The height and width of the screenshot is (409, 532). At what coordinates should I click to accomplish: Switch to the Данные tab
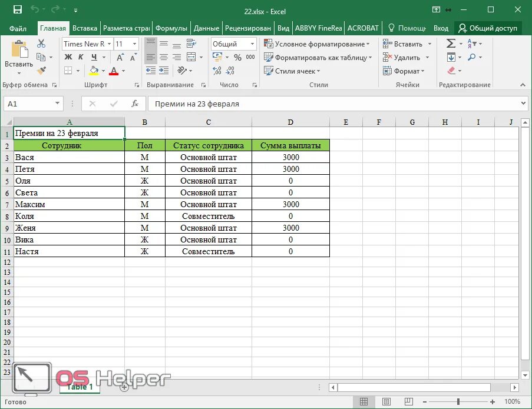coord(206,28)
